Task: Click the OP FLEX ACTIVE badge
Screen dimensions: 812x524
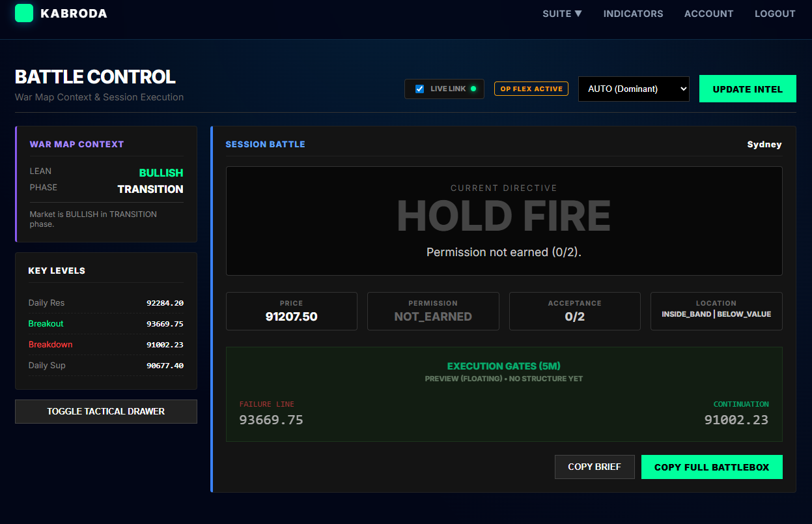Action: (x=531, y=89)
